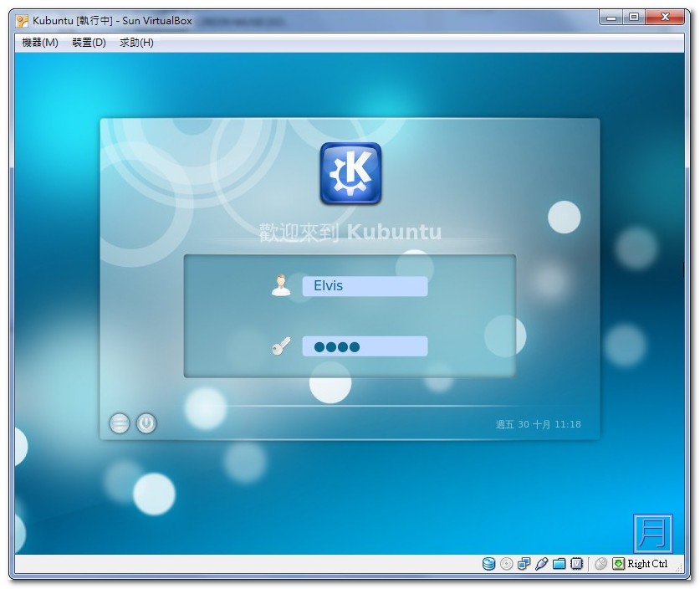Click the date and time display text
Screen dimensions: 700x589
539,424
